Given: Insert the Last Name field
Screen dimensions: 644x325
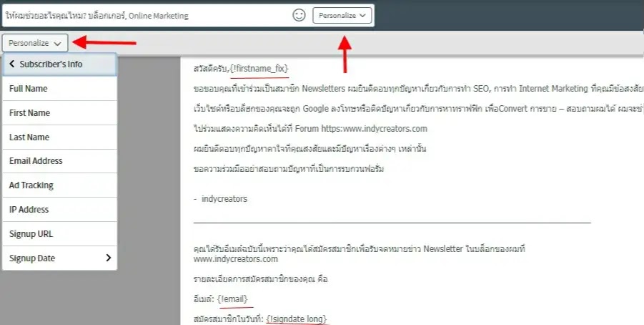Looking at the screenshot, I should click(x=59, y=137).
